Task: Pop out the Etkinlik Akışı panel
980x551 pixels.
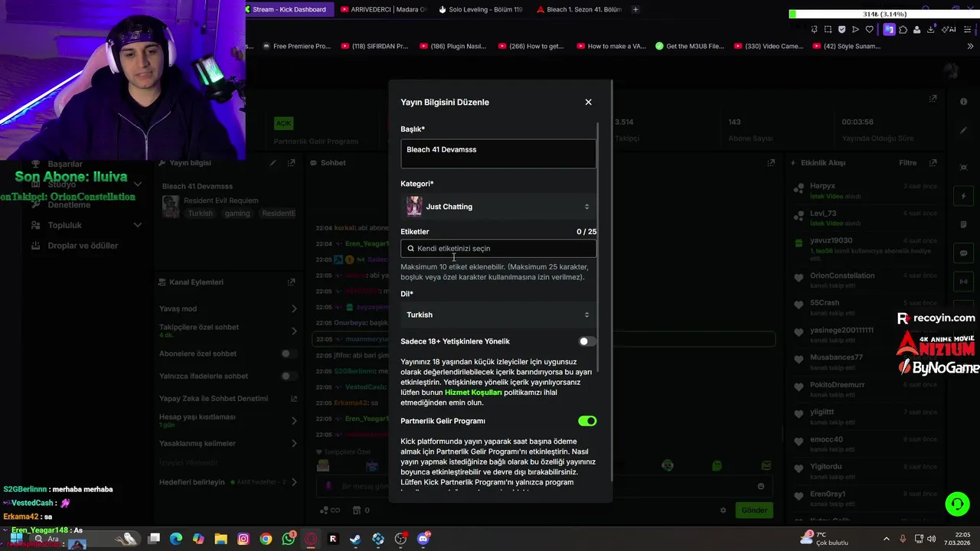Action: click(933, 163)
